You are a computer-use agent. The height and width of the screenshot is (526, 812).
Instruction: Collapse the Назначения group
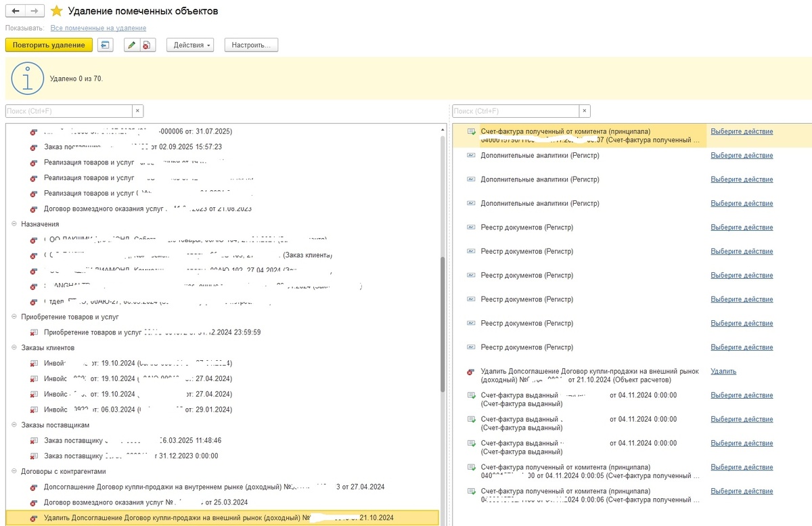click(x=15, y=224)
